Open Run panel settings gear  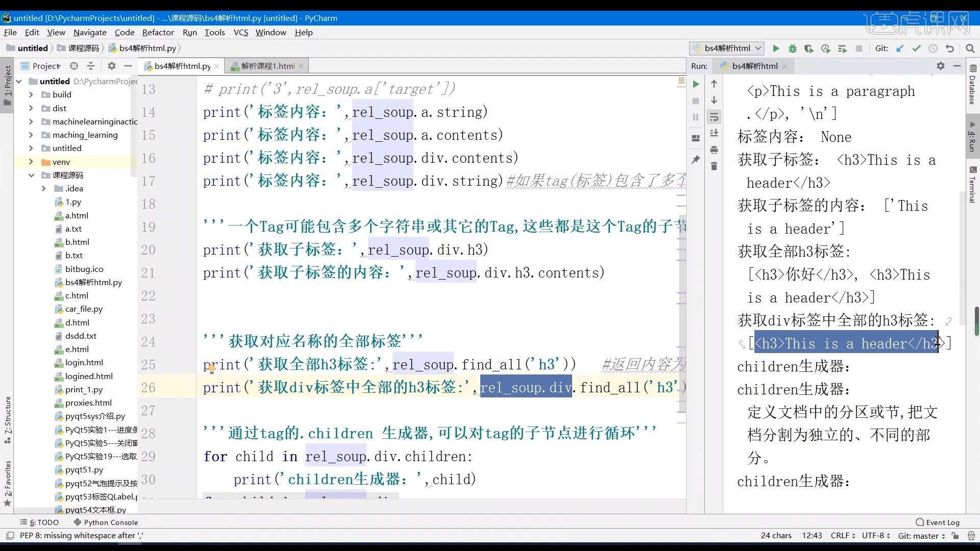click(x=941, y=66)
